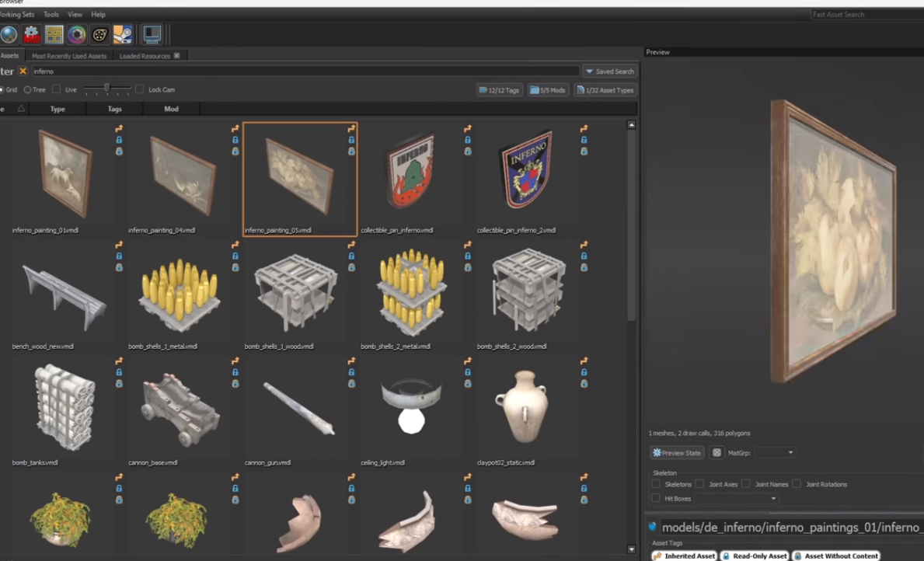Click the dice icon beside Preview State
Image resolution: width=924 pixels, height=561 pixels.
point(717,453)
